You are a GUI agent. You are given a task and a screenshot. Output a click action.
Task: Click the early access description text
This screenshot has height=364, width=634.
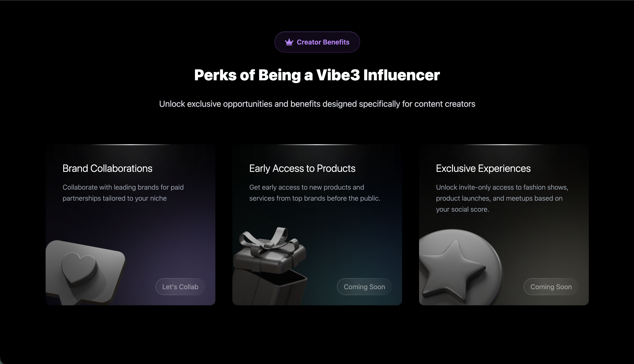[x=315, y=193]
